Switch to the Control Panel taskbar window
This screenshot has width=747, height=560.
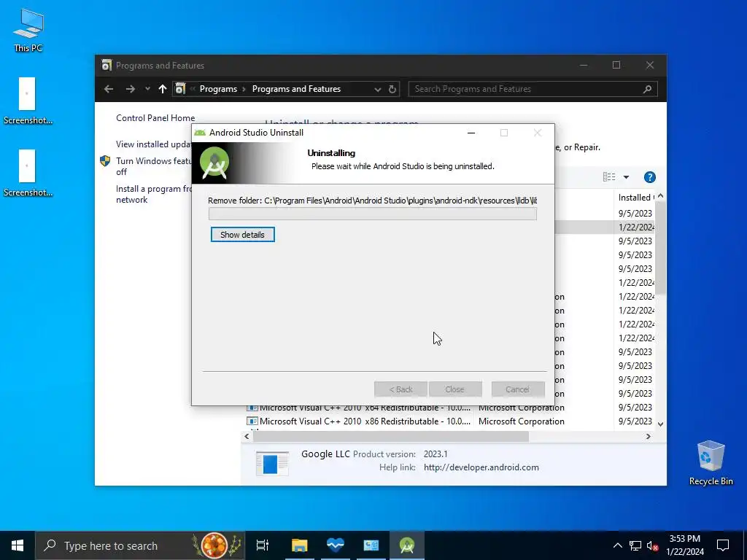coord(371,545)
